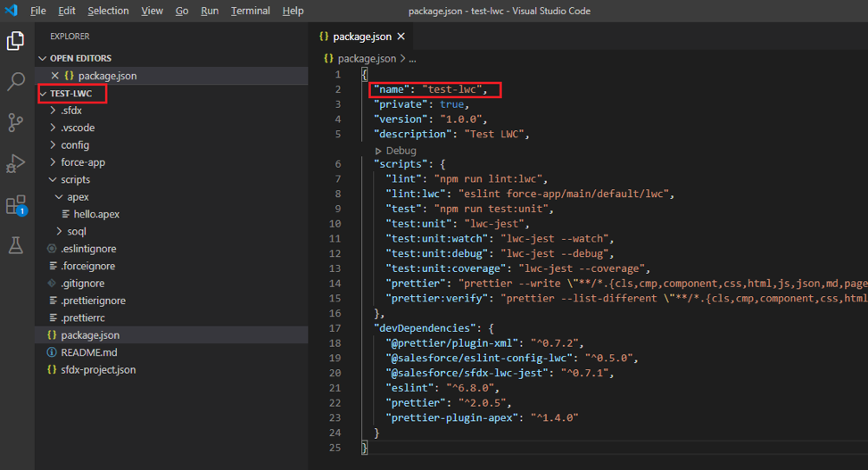Open the File menu
868x470 pixels.
[38, 11]
